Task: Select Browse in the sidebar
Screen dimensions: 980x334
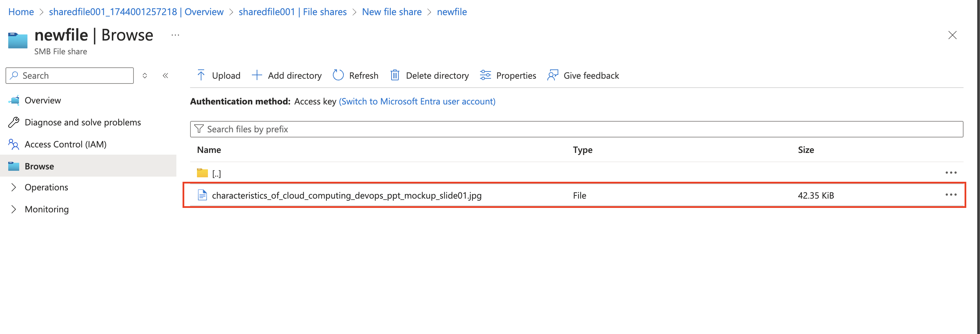Action: [88, 166]
